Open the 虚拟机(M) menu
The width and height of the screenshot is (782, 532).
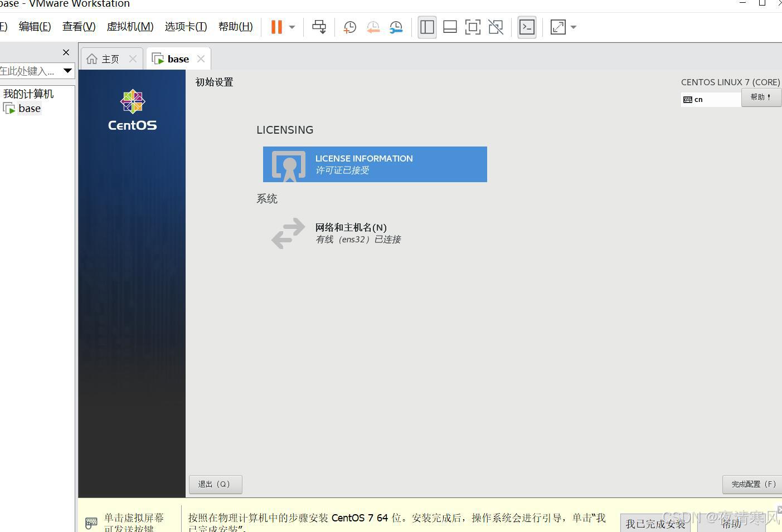130,27
